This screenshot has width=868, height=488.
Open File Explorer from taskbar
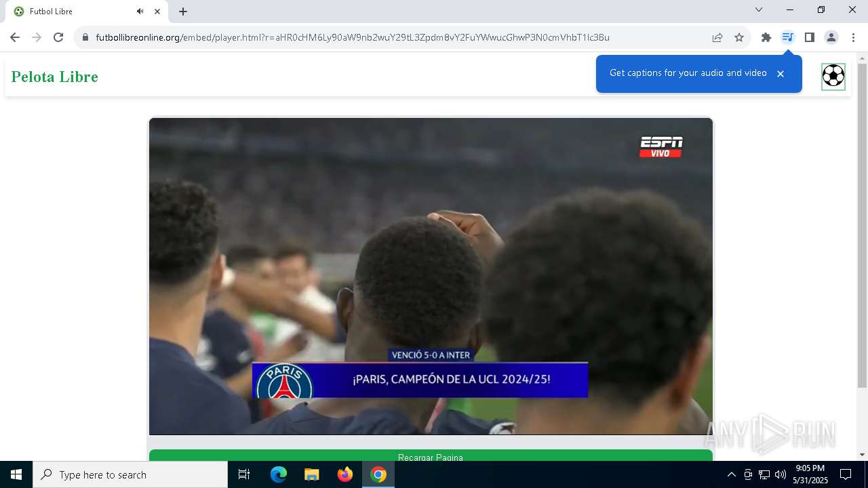311,474
